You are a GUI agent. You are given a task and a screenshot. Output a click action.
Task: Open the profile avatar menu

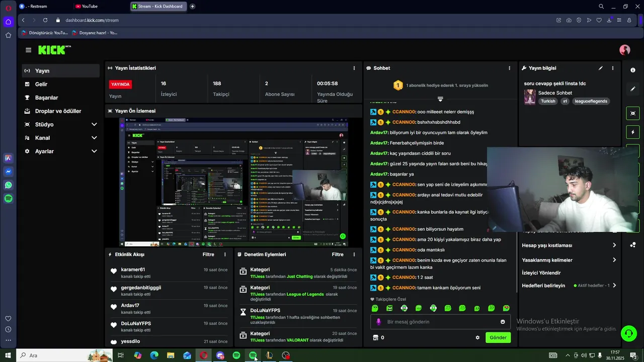[x=625, y=50]
